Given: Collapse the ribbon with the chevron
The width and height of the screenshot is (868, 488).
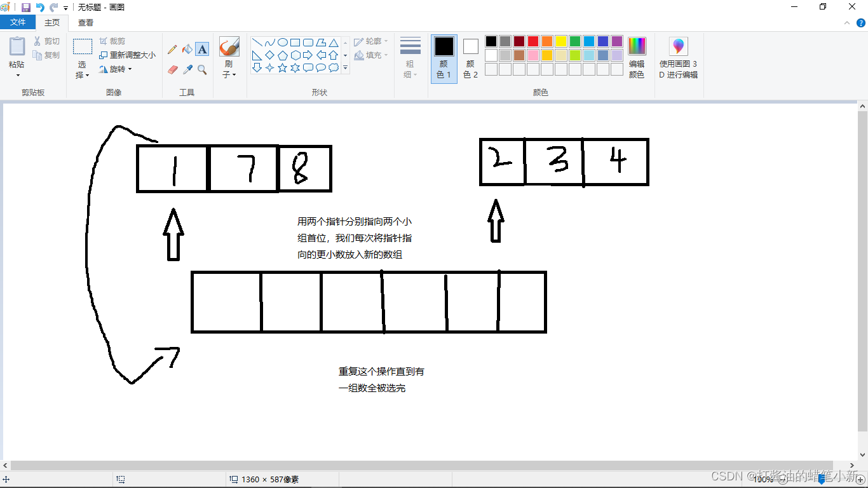Looking at the screenshot, I should coord(846,23).
